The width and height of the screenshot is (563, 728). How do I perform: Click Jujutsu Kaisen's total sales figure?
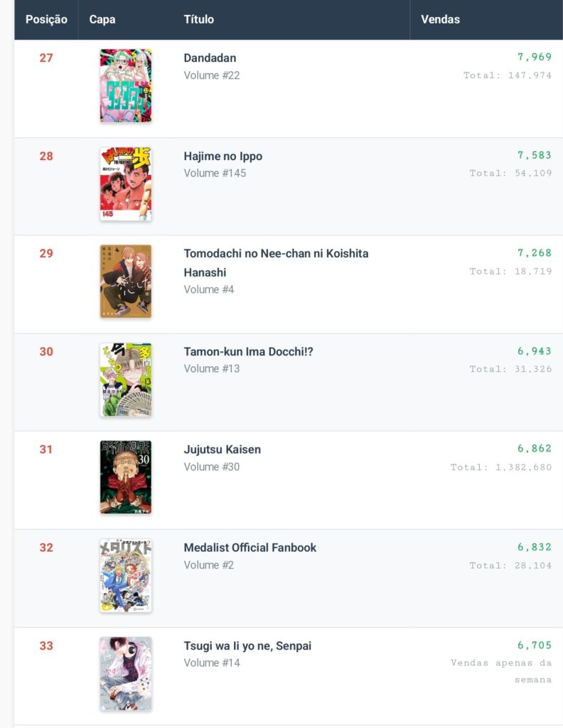[x=501, y=467]
